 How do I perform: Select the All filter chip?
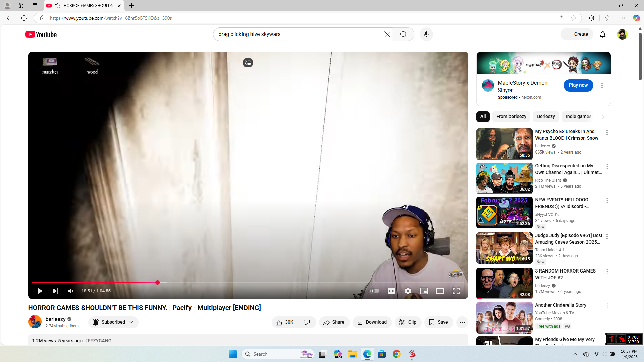[x=483, y=117]
